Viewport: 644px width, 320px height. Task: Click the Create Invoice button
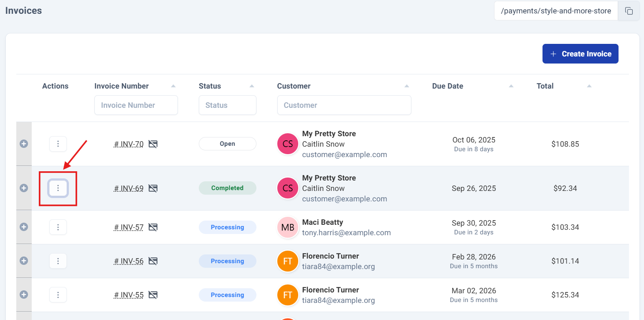581,54
